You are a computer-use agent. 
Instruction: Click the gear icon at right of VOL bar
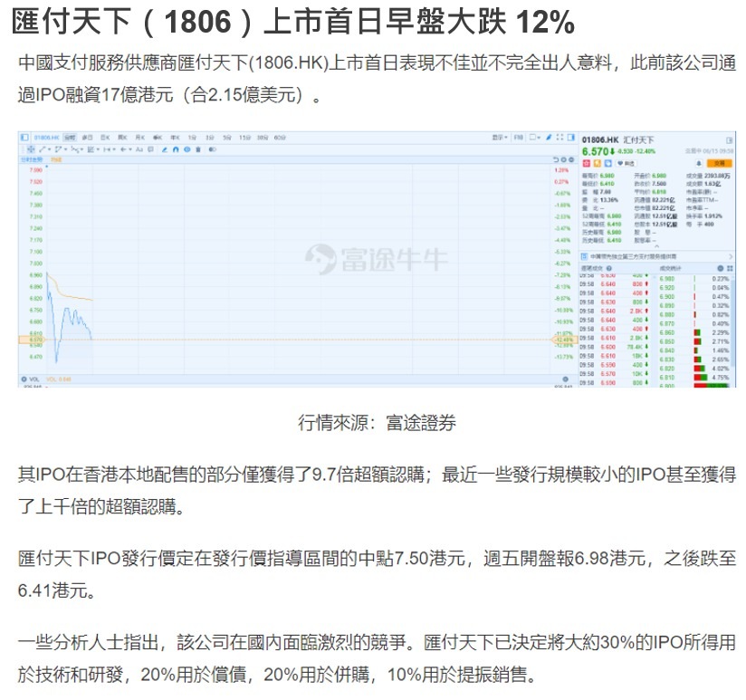click(565, 379)
